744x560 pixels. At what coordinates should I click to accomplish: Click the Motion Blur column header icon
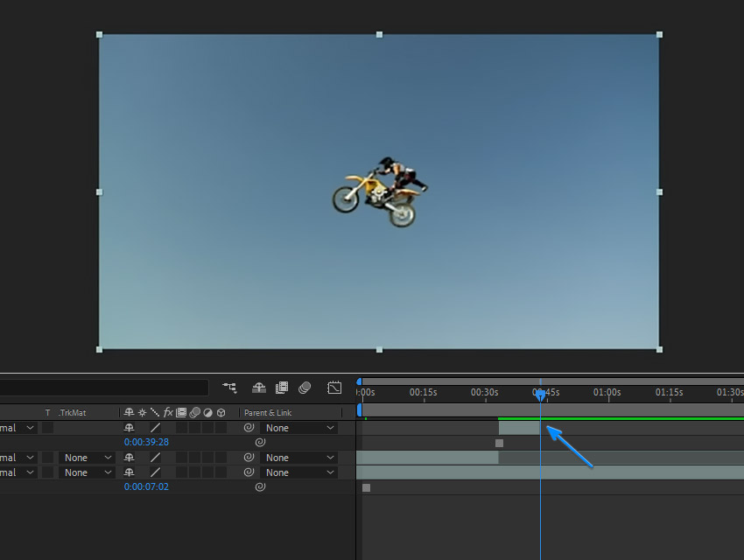click(194, 412)
